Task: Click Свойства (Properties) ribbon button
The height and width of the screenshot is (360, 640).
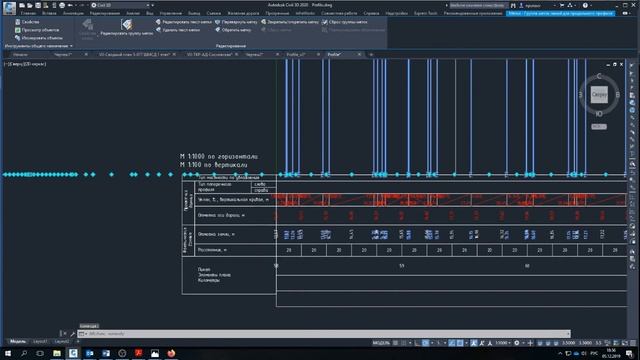Action: pos(27,22)
